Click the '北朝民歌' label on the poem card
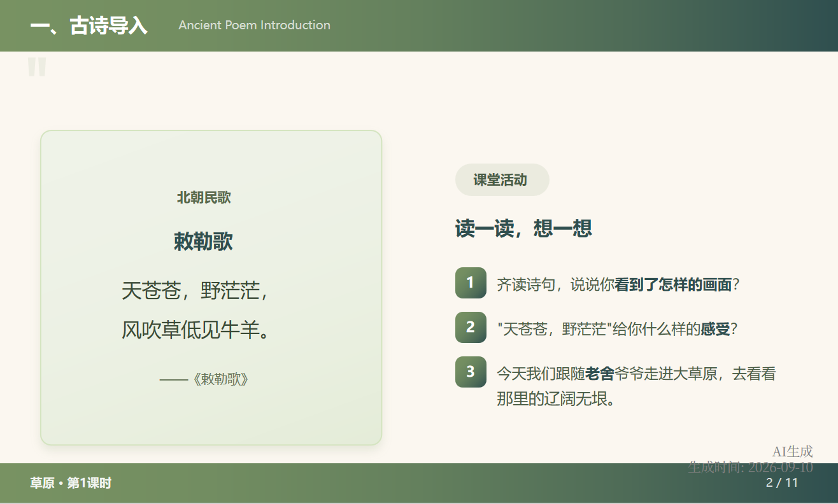The width and height of the screenshot is (838, 504). 204,197
